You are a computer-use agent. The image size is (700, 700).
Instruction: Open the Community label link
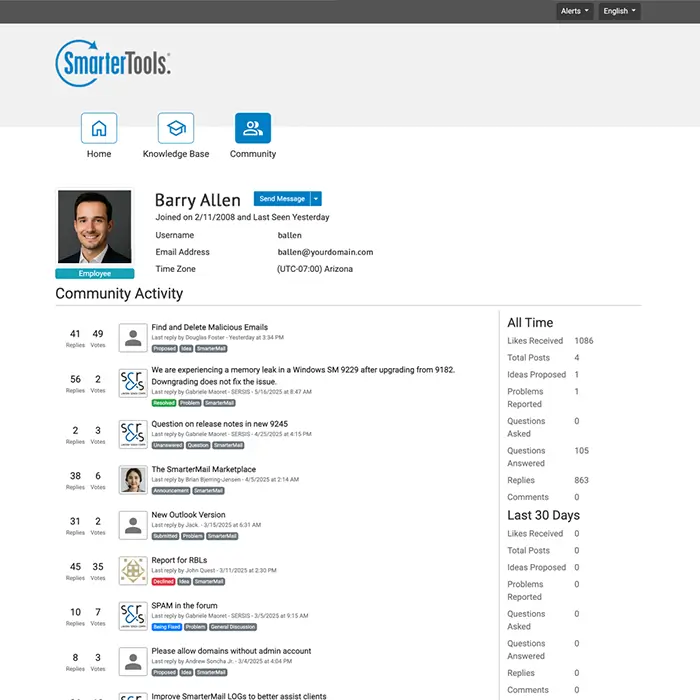(253, 154)
